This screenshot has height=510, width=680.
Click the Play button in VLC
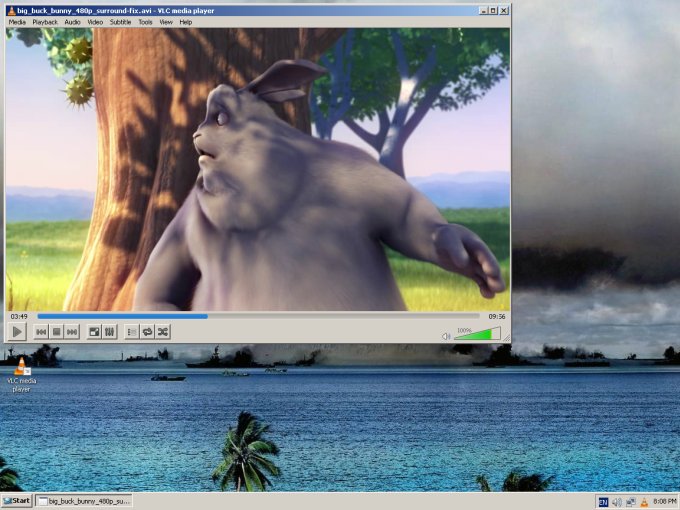click(x=17, y=332)
